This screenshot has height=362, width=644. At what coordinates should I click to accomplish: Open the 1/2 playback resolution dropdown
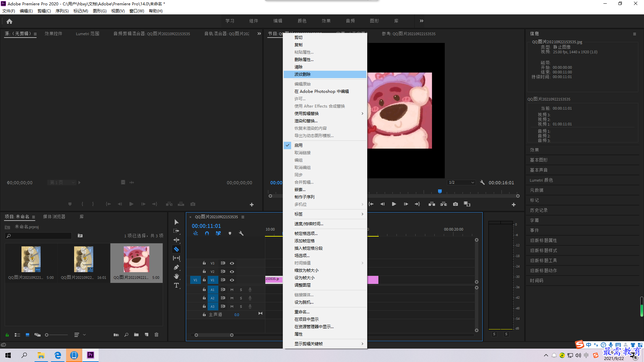pyautogui.click(x=462, y=182)
